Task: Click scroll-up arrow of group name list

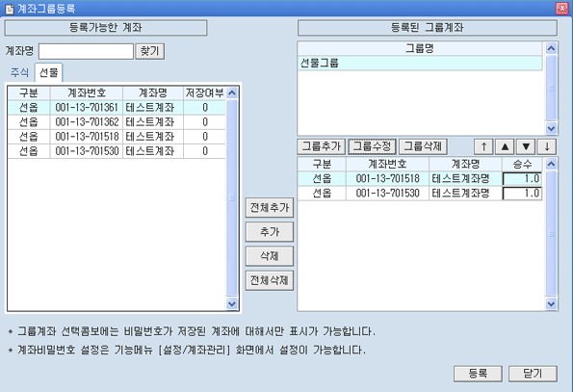Action: click(x=551, y=48)
